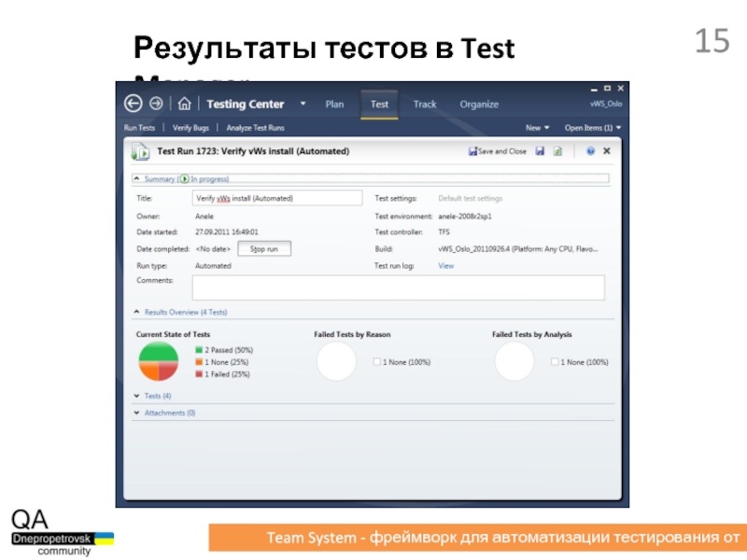Image resolution: width=747 pixels, height=560 pixels.
Task: Collapse Results Overview (4 Tests) section
Action: (136, 312)
